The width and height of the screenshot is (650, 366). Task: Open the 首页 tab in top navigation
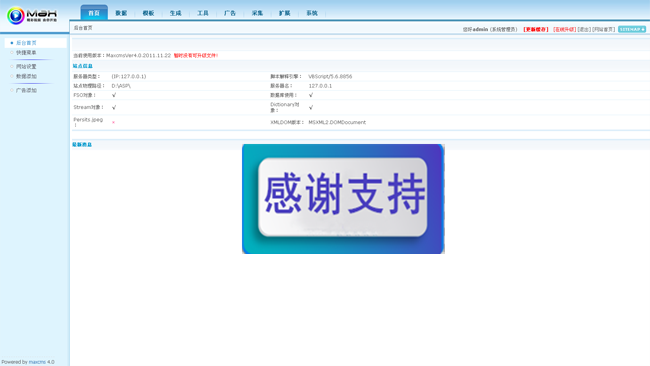(94, 13)
